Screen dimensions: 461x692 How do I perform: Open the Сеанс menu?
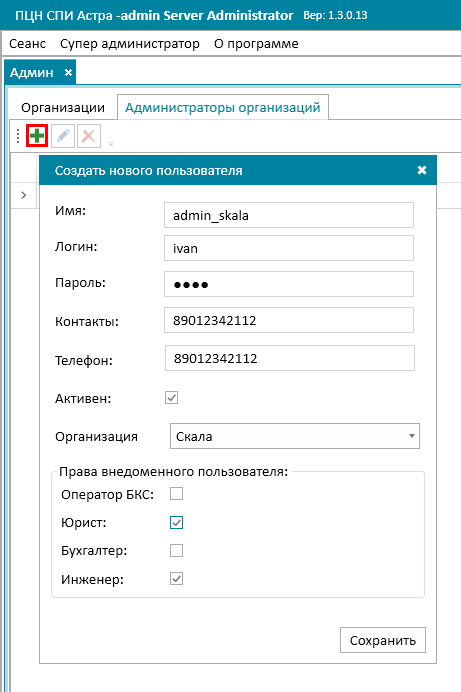(x=27, y=44)
